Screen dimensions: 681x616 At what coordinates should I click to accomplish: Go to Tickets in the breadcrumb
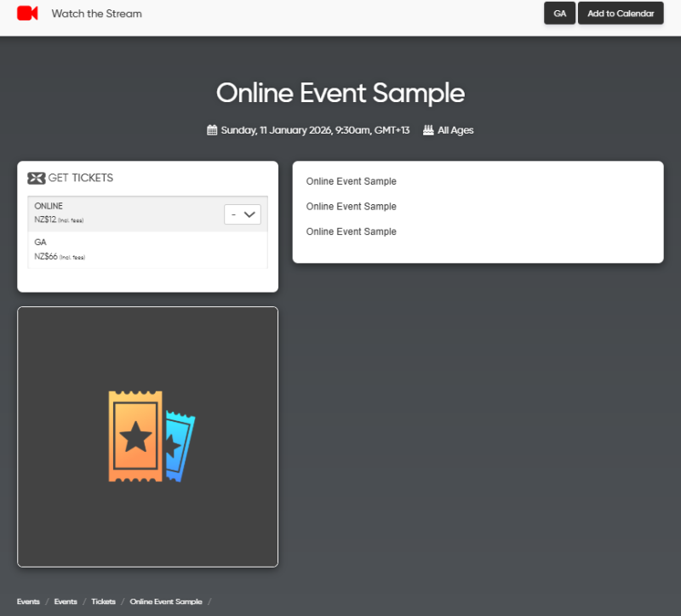click(x=103, y=602)
